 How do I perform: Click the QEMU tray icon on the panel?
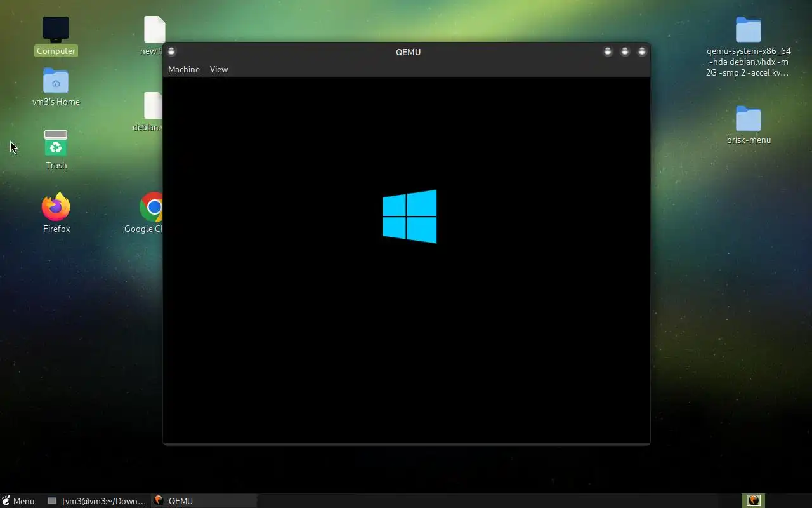pos(754,500)
